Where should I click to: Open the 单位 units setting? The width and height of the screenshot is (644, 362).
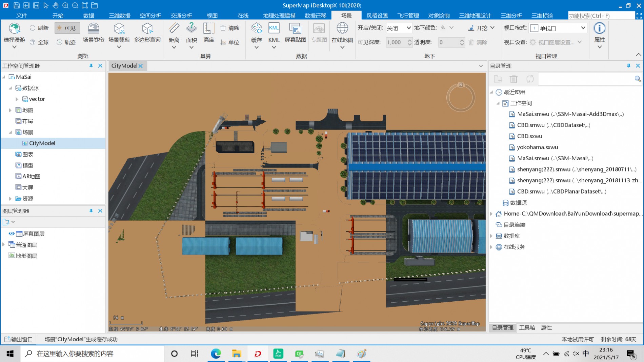pos(230,42)
